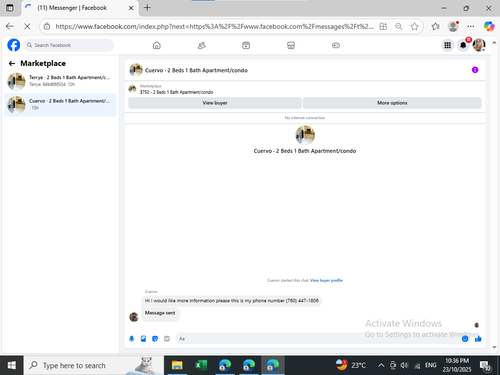Record a voice clip with microphone icon
Image resolution: width=500 pixels, height=375 pixels.
132,339
